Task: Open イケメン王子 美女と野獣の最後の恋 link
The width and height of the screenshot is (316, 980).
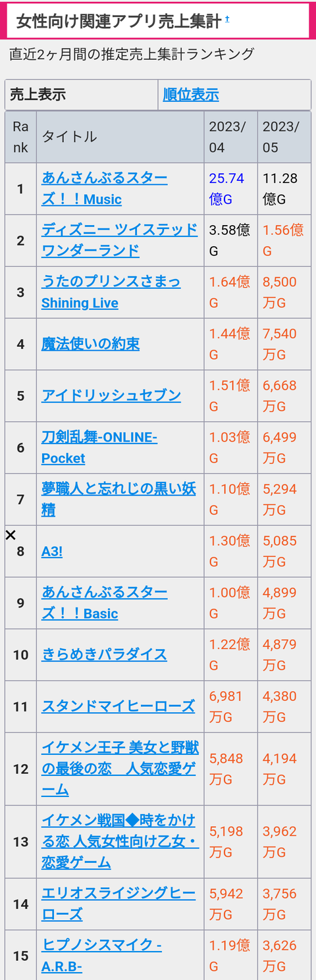Action: [120, 769]
